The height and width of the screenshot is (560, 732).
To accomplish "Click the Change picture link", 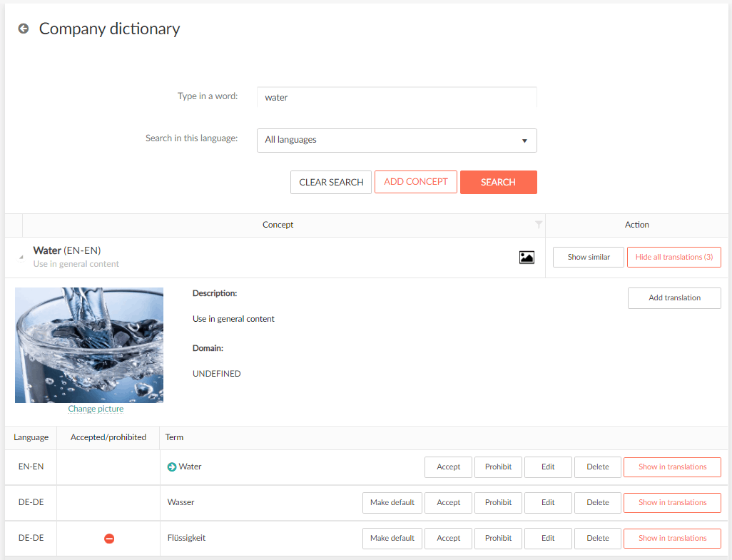I will (x=96, y=409).
